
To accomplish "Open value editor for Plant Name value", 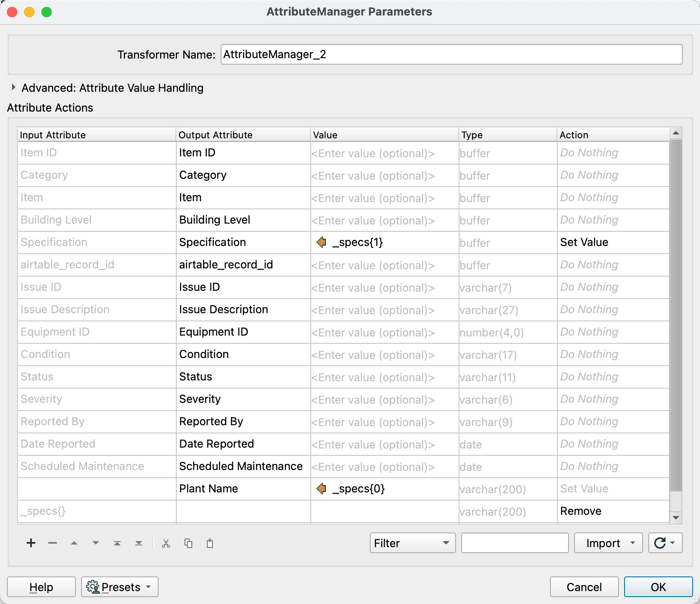I will pyautogui.click(x=322, y=489).
